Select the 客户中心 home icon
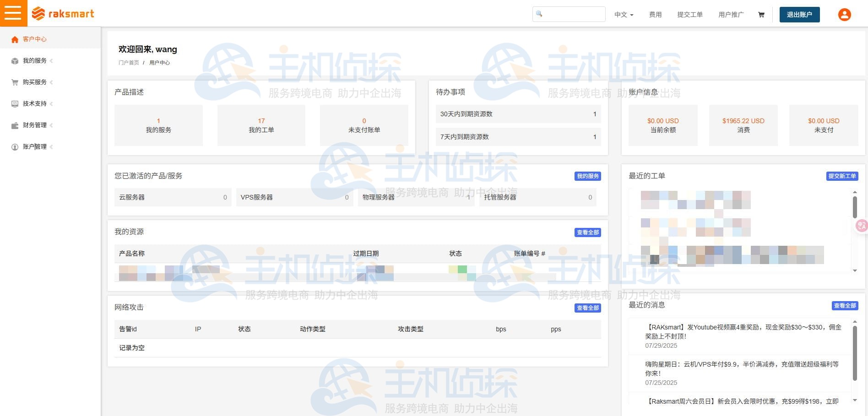 click(15, 39)
